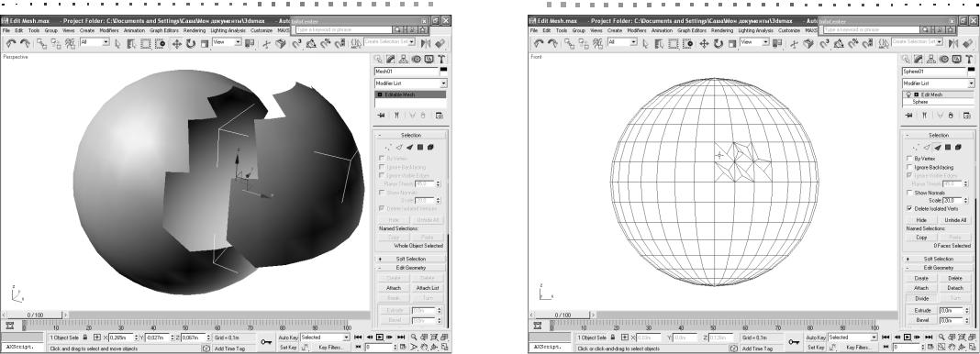The height and width of the screenshot is (354, 980).
Task: Enable By Vertex checkbox in Front window
Action: [x=909, y=159]
